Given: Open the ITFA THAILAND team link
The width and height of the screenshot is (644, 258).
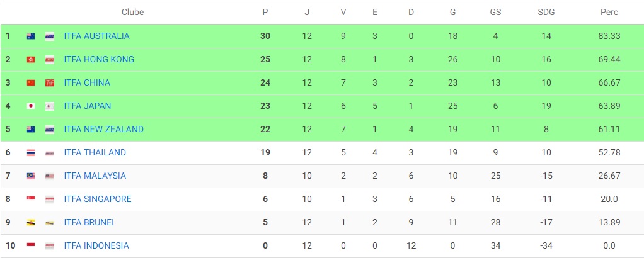Looking at the screenshot, I should coord(95,152).
